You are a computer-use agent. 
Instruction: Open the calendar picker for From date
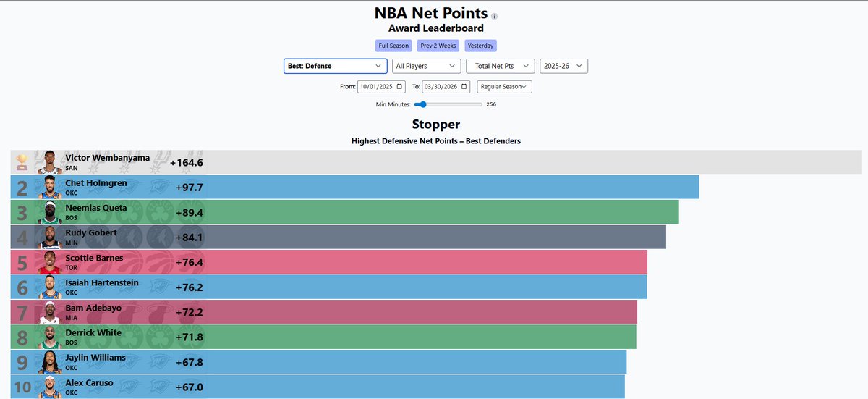399,87
